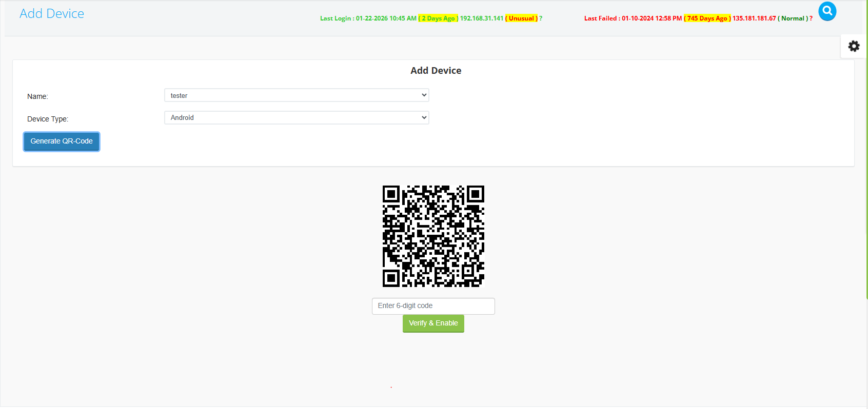Click the vertical scrollbar on the right edge
This screenshot has width=868, height=409.
tap(866, 154)
